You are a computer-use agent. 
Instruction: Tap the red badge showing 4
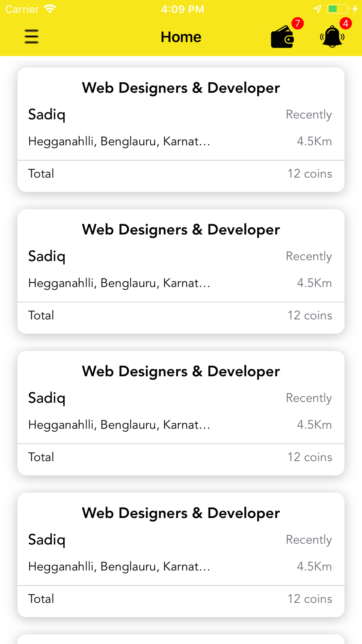point(346,24)
